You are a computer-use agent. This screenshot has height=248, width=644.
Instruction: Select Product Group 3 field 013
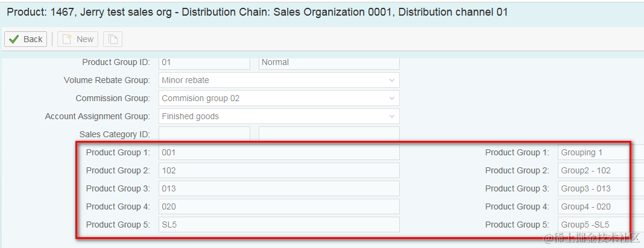279,188
